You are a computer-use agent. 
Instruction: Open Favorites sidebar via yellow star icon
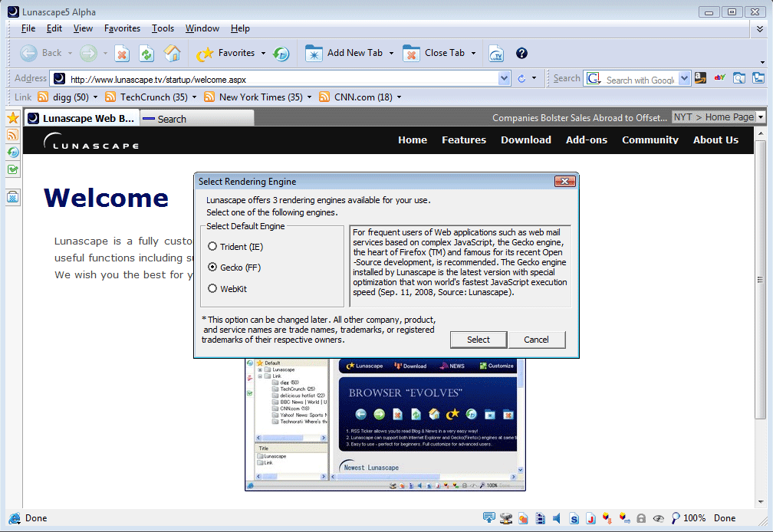coord(13,118)
